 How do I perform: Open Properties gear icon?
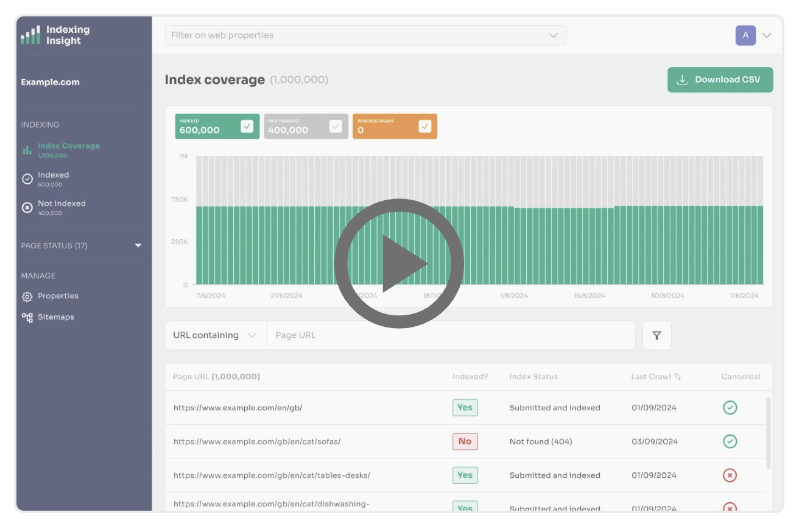27,296
